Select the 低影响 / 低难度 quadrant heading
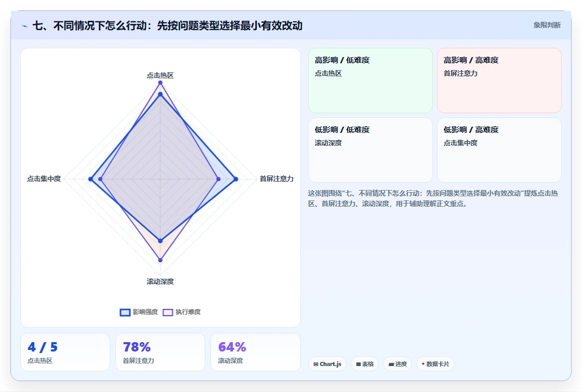This screenshot has height=392, width=582. coord(342,129)
